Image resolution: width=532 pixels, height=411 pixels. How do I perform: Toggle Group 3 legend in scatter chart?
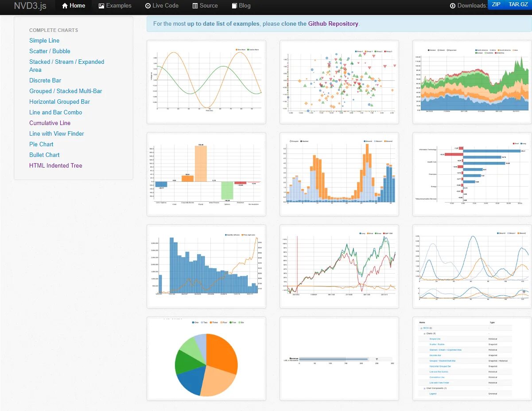[x=388, y=51]
